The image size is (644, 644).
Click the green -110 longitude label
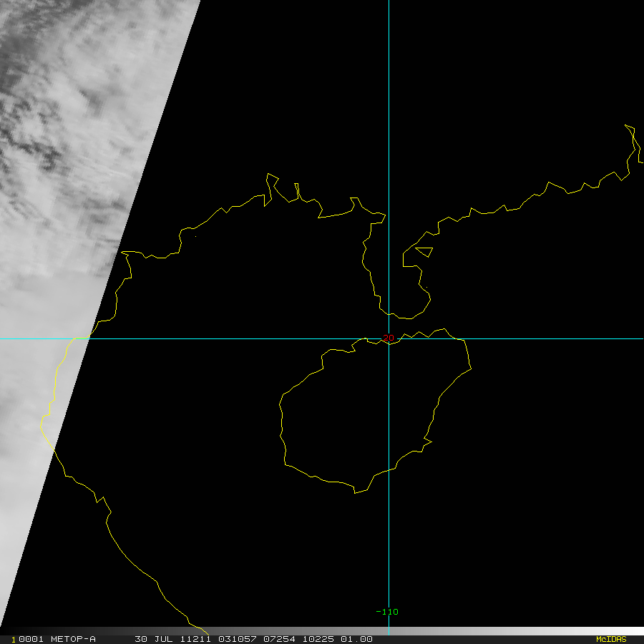tap(387, 612)
